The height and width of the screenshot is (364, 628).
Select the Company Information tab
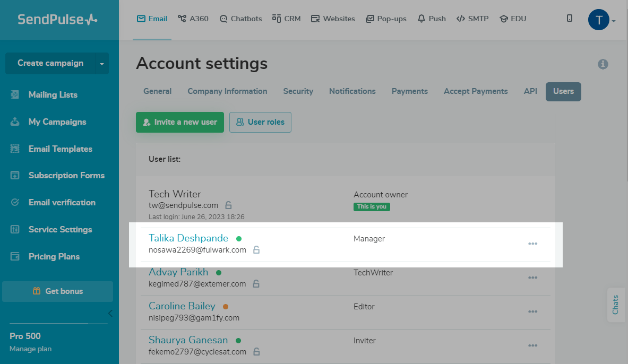pos(227,91)
